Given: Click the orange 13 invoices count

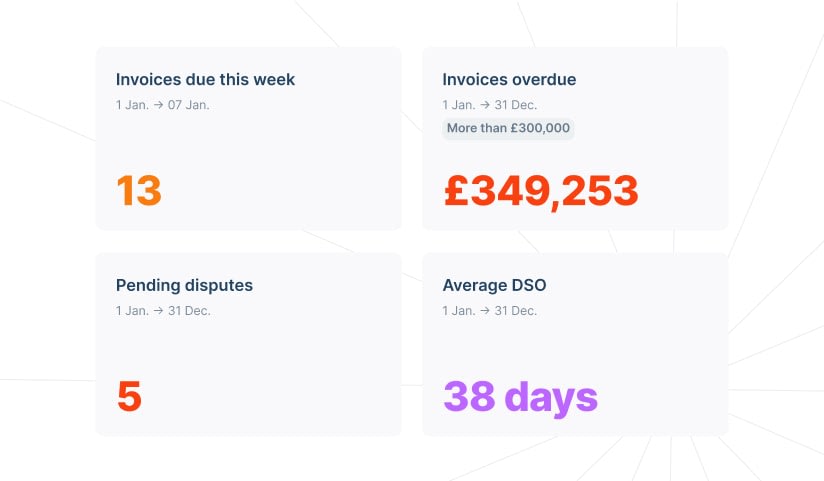Looking at the screenshot, I should coord(139,190).
